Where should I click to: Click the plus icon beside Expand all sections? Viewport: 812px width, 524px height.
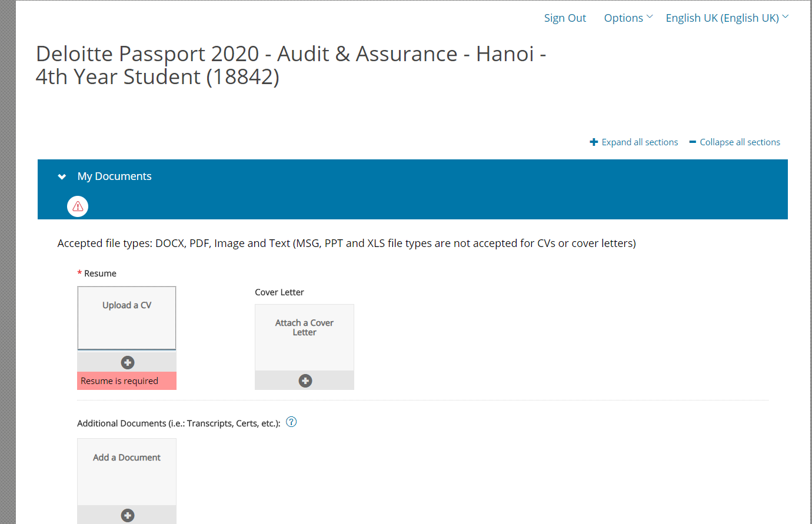pyautogui.click(x=594, y=142)
